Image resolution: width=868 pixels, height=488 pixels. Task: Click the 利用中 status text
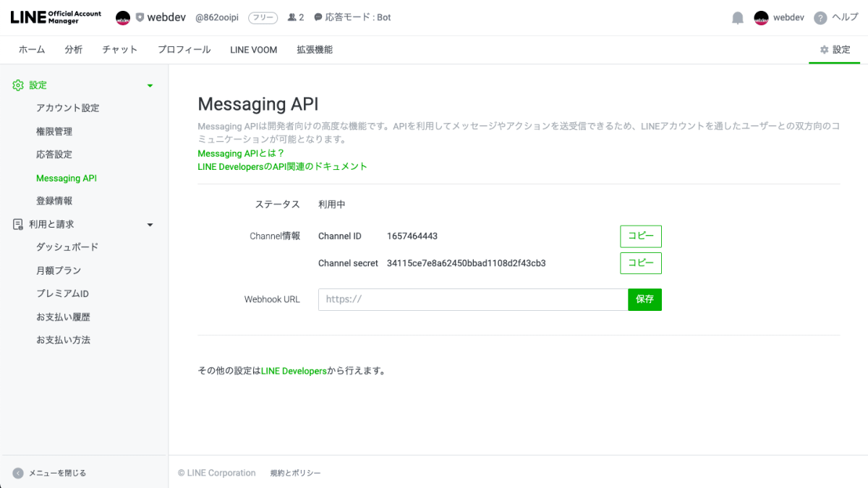pos(332,205)
